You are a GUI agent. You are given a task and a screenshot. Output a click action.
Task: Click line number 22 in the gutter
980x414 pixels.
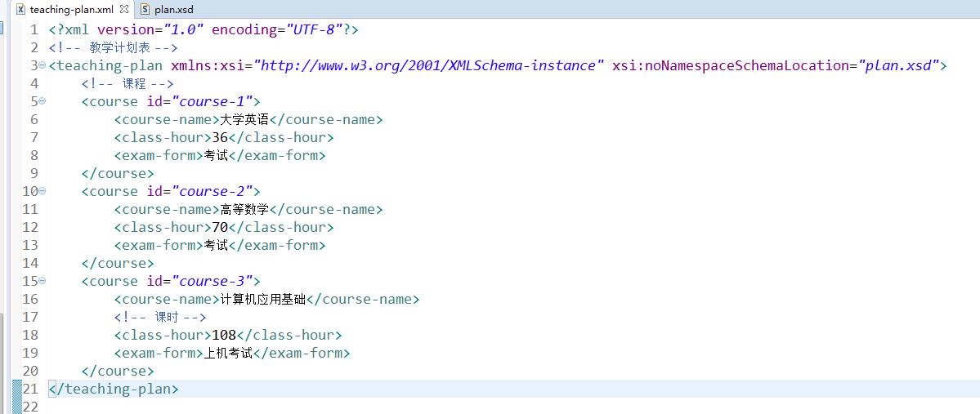pos(30,407)
